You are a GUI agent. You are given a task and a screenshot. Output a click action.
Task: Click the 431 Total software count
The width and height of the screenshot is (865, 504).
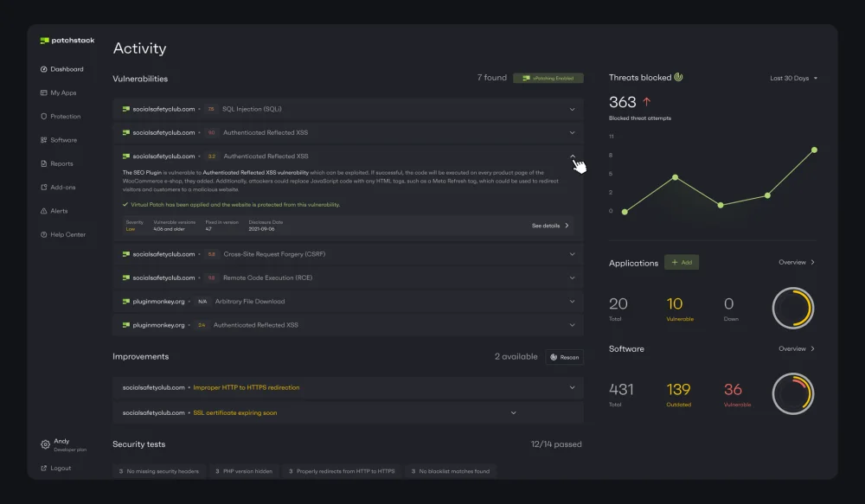click(621, 390)
